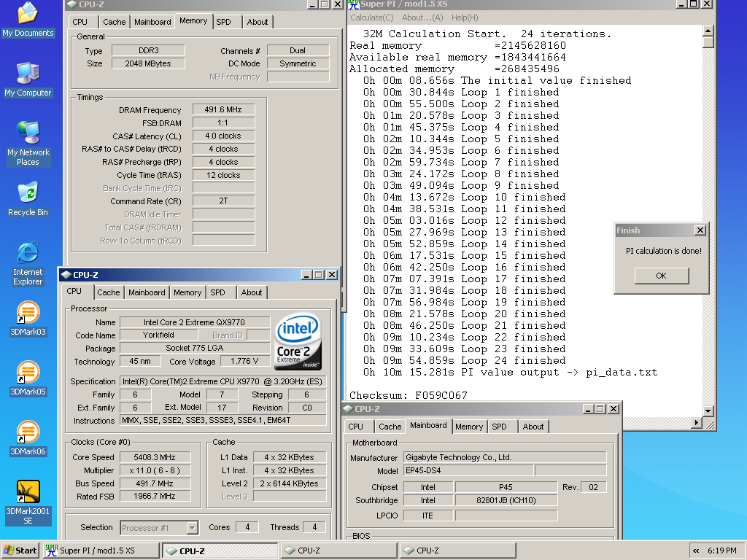Open My Documents desktop icon
The image size is (747, 560).
[28, 19]
